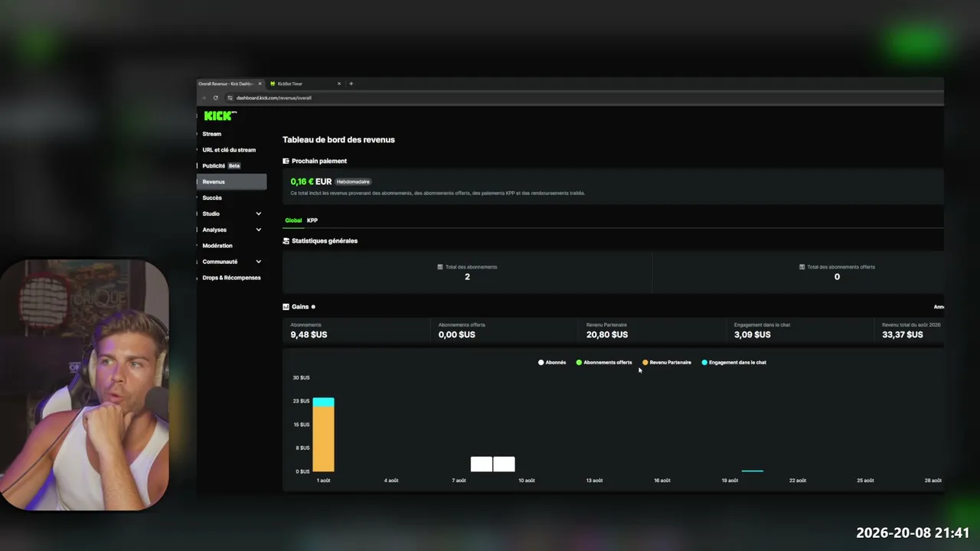Image resolution: width=980 pixels, height=551 pixels.
Task: Click the icon beside Total des abonnements offerts
Action: [802, 267]
